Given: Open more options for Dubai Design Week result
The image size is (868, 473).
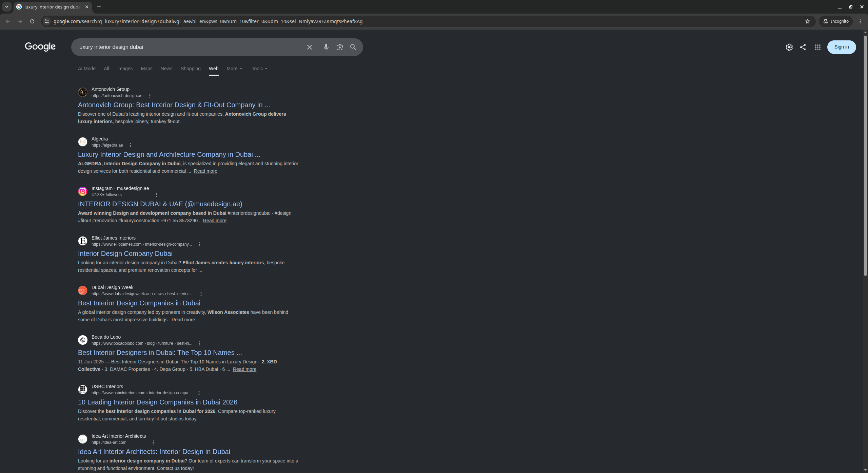Looking at the screenshot, I should (x=201, y=294).
